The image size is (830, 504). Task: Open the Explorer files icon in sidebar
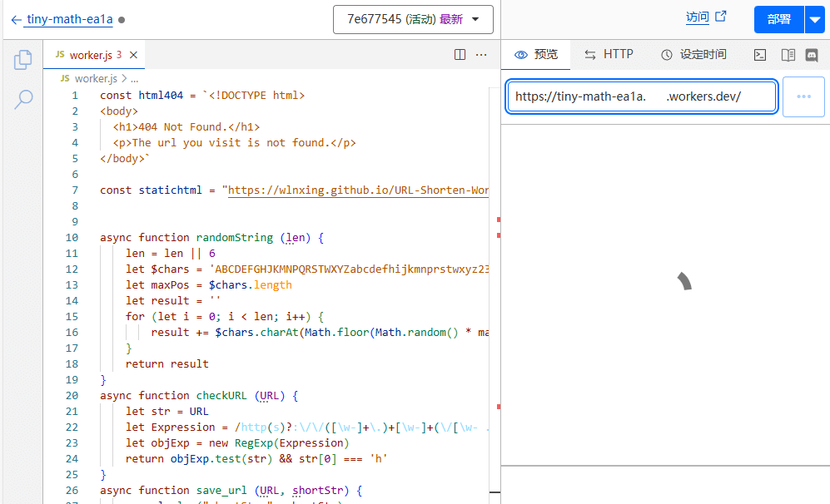click(x=22, y=60)
